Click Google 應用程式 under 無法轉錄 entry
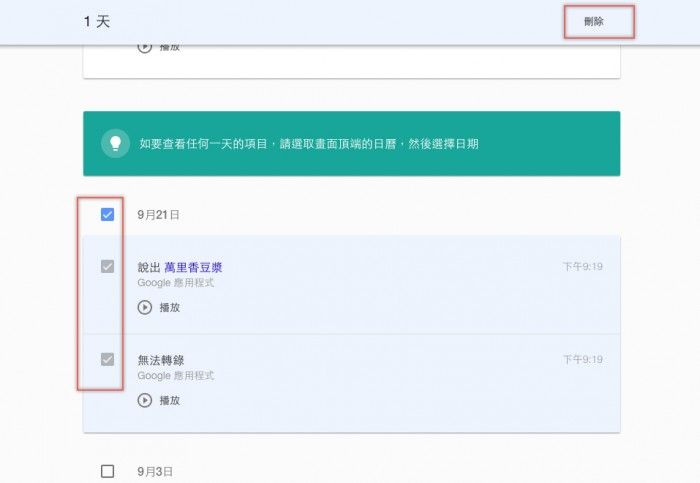700x483 pixels. coord(176,376)
